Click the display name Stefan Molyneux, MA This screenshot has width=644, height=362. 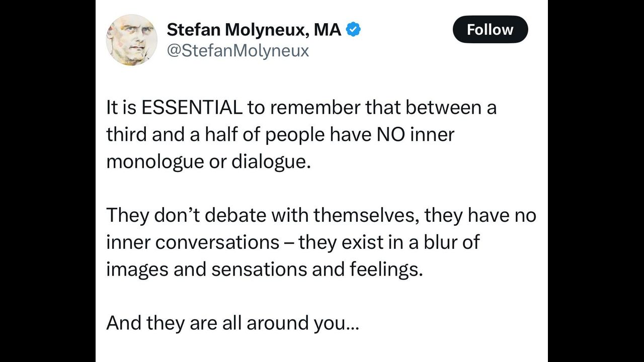click(254, 30)
